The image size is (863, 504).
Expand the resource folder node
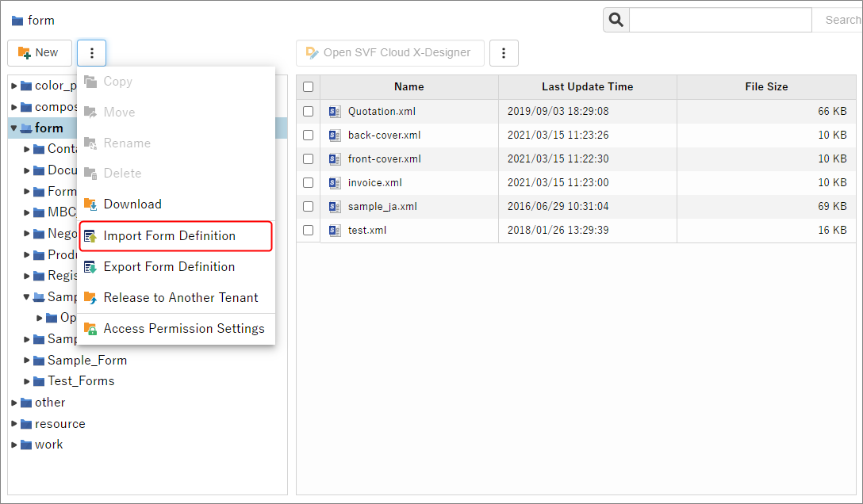point(13,423)
